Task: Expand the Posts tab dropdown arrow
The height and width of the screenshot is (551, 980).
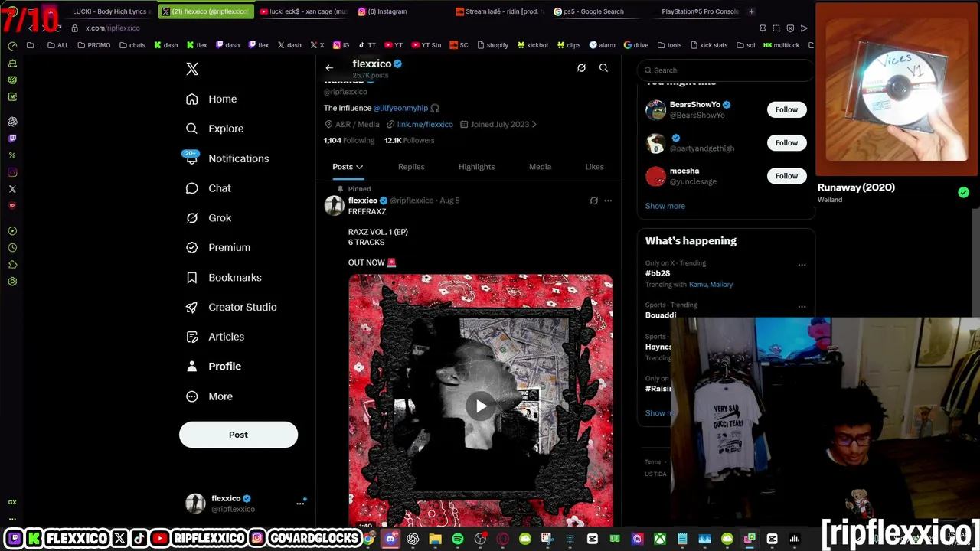Action: [x=359, y=167]
